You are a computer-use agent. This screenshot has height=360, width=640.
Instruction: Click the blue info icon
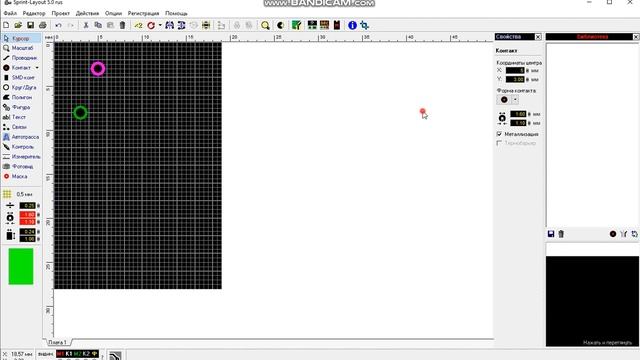coord(352,25)
